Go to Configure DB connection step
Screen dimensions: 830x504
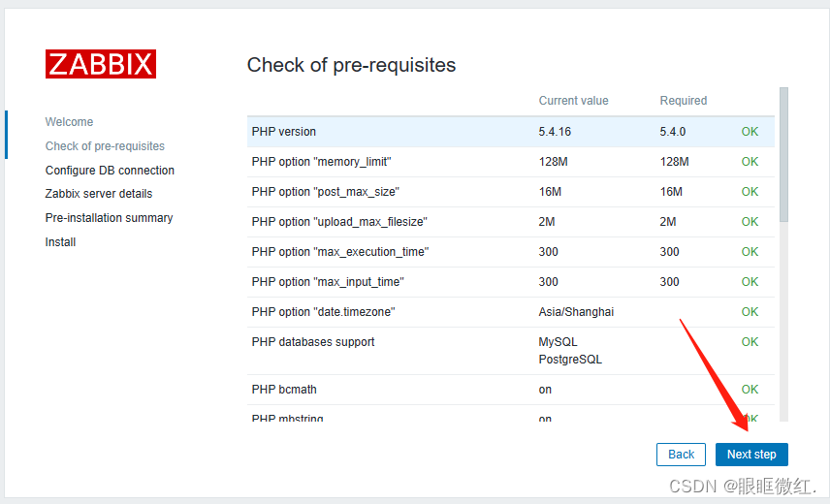tap(110, 171)
